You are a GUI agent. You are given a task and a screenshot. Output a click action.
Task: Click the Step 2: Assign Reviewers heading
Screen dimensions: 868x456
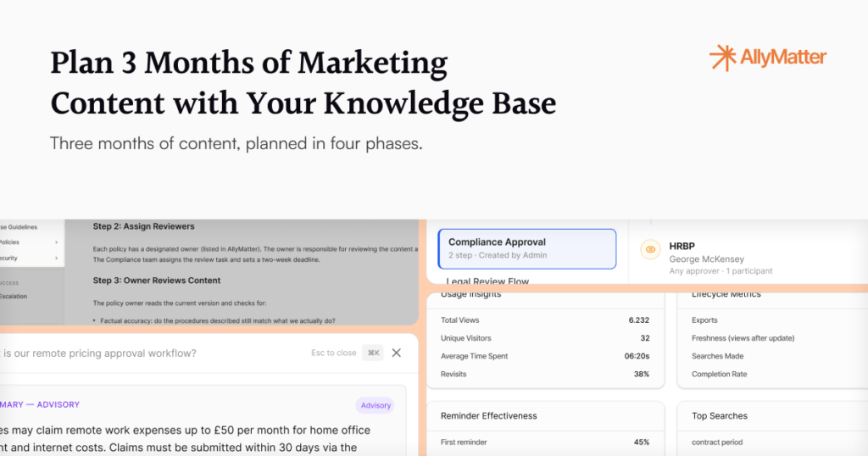(x=143, y=226)
